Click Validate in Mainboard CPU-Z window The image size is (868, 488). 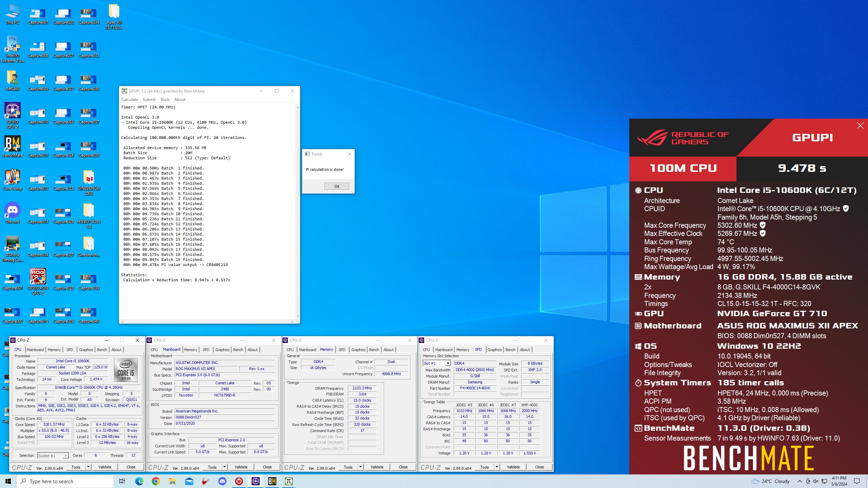pos(241,467)
